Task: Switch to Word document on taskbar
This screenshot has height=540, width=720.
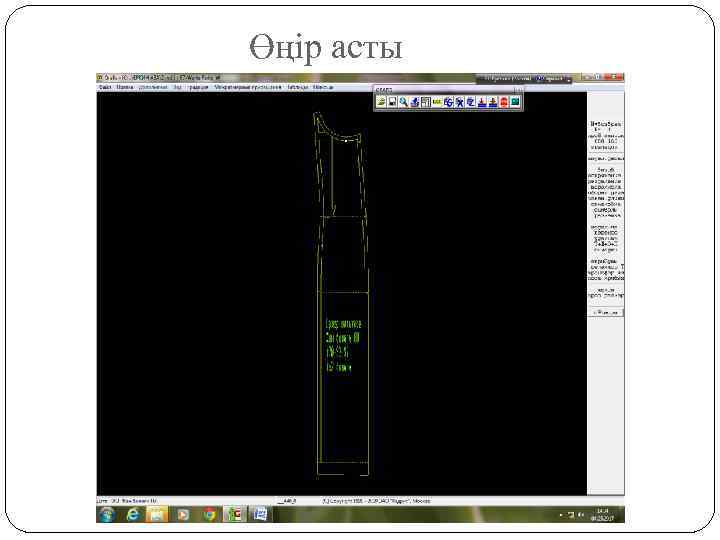Action: 260,515
